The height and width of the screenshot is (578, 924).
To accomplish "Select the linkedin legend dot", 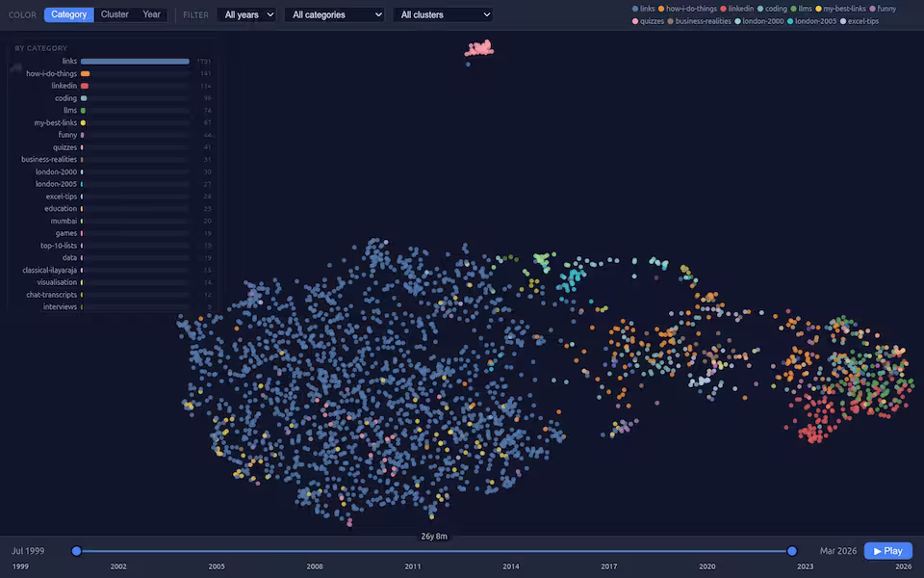I will 724,9.
